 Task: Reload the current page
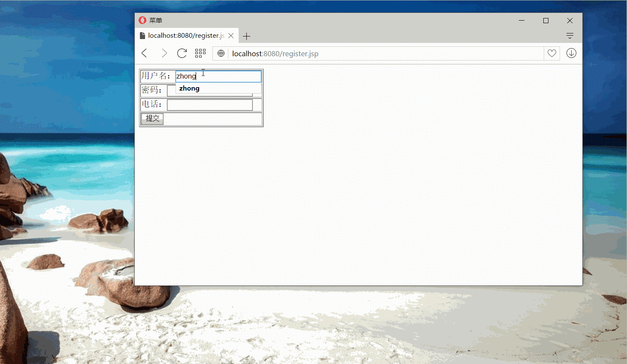182,53
